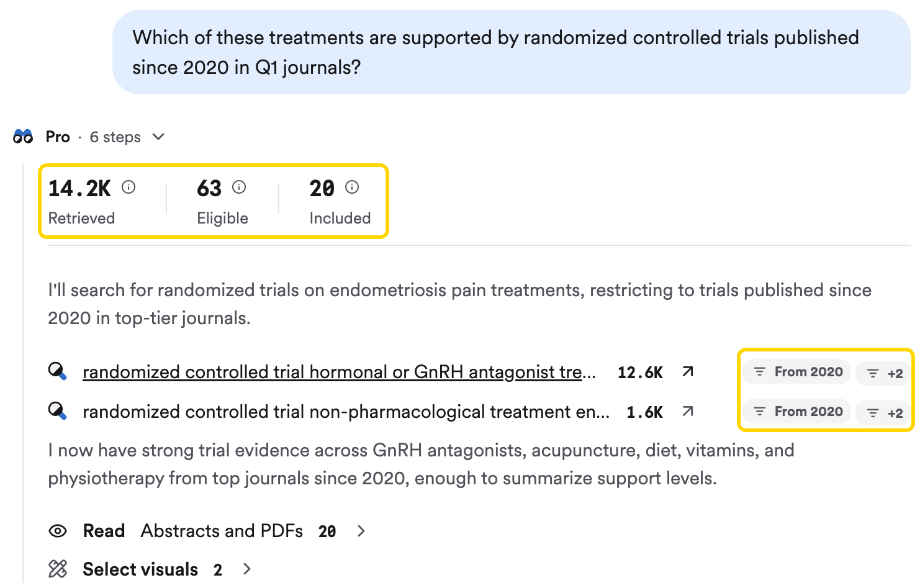Open the non-pharmacological treatment search query

click(x=346, y=412)
